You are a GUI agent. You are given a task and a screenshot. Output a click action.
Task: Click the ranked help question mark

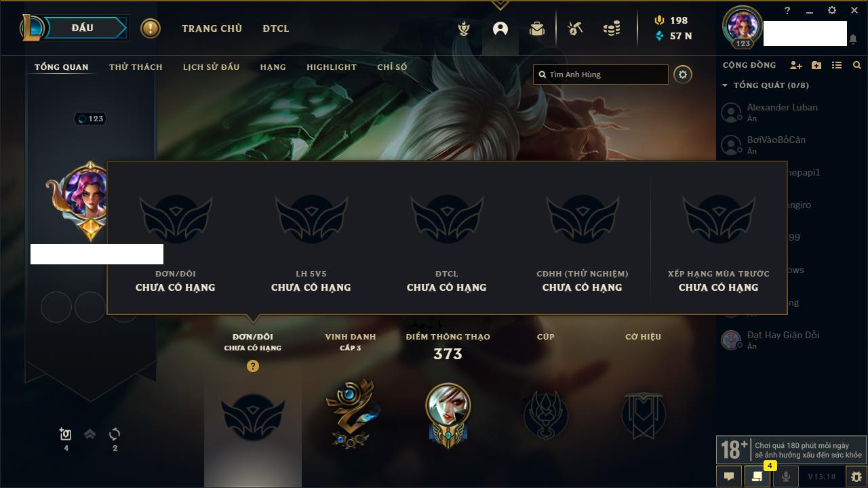coord(253,366)
